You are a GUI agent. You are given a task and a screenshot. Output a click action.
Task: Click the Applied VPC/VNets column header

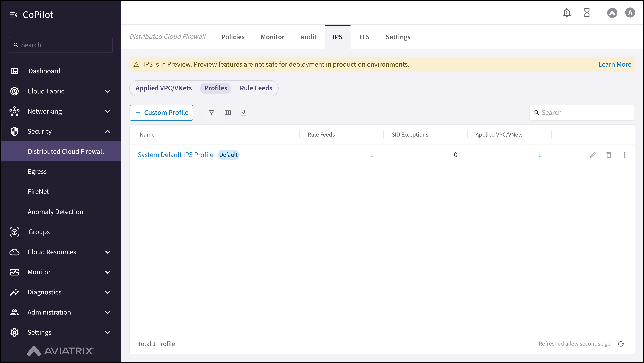click(x=499, y=135)
